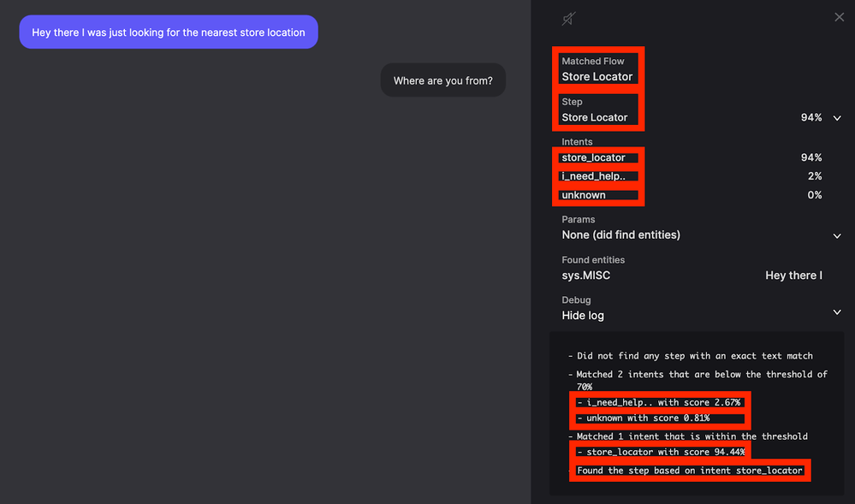Select the unknown intent row

coord(692,195)
